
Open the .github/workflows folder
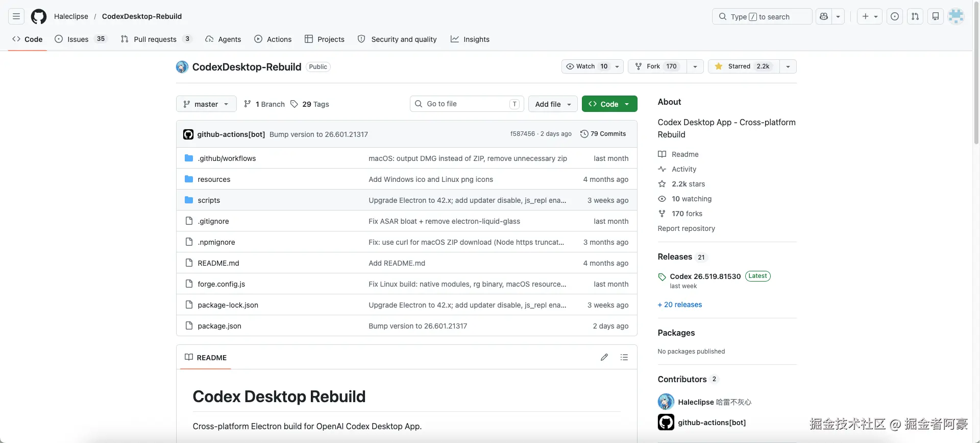coord(227,158)
